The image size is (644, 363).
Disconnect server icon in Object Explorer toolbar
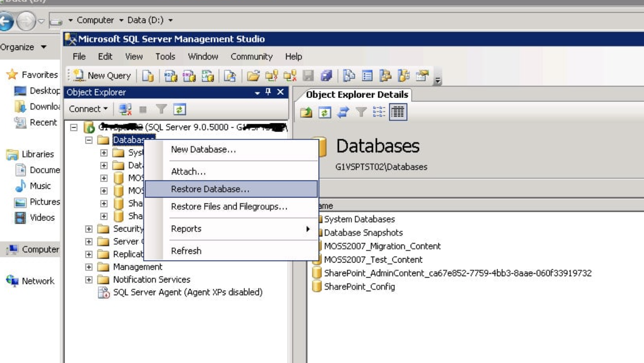(126, 109)
